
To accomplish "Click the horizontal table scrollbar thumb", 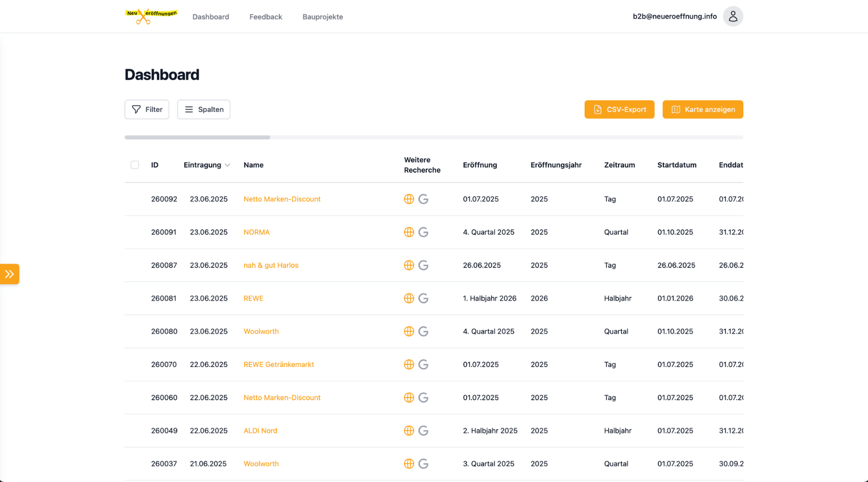I will click(197, 137).
